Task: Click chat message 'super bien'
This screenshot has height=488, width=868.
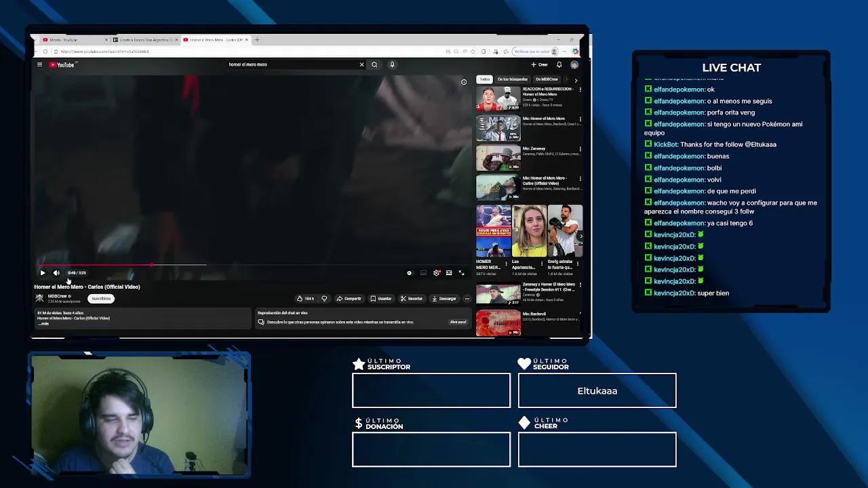Action: tap(713, 293)
